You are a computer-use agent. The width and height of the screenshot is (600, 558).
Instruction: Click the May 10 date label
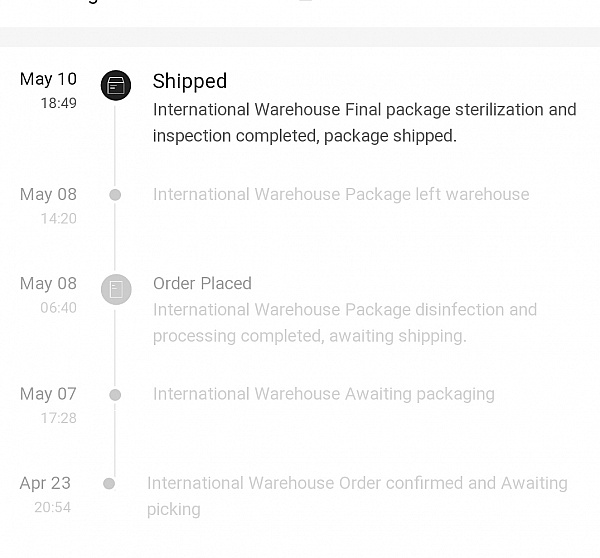(x=48, y=80)
